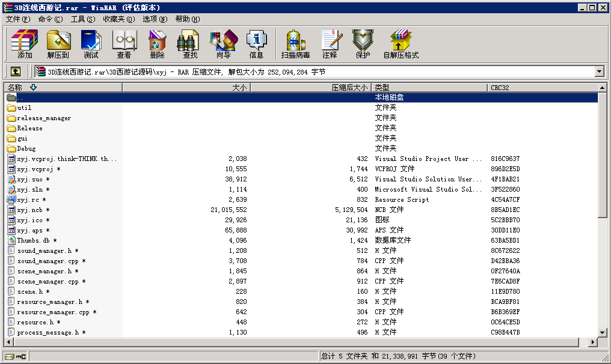
Task: Show archive Info (信息) icon
Action: 256,44
